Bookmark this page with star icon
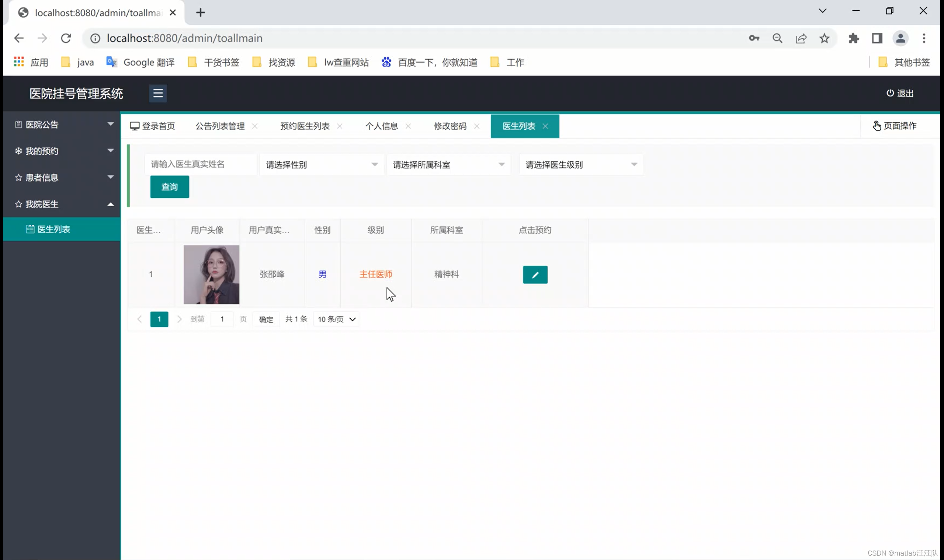 (x=824, y=38)
